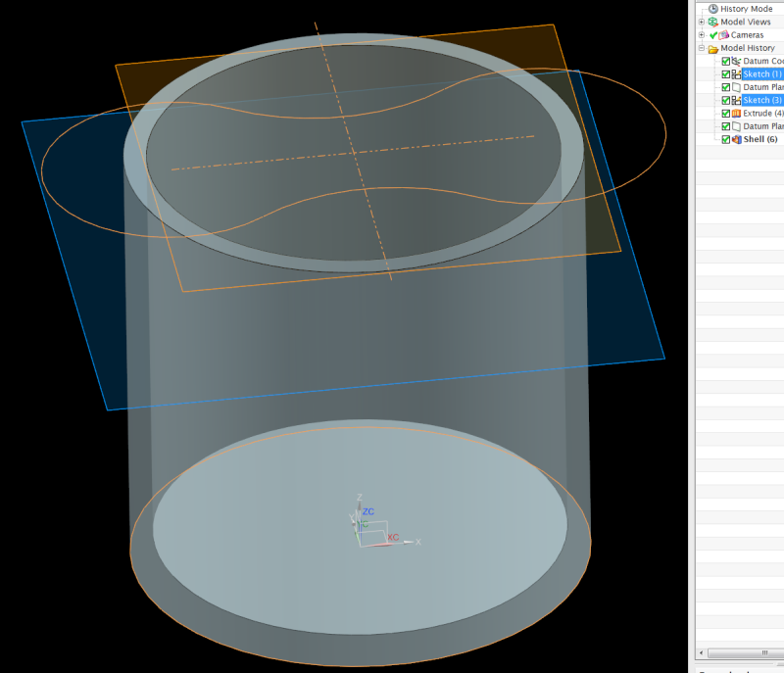Click the Model History folder icon

tap(713, 48)
